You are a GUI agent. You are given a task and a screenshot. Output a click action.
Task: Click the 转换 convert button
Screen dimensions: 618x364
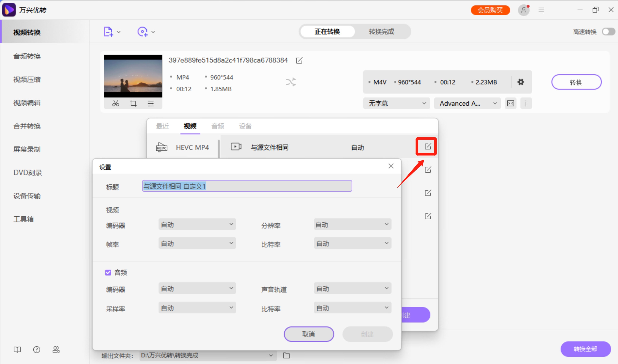pos(576,82)
